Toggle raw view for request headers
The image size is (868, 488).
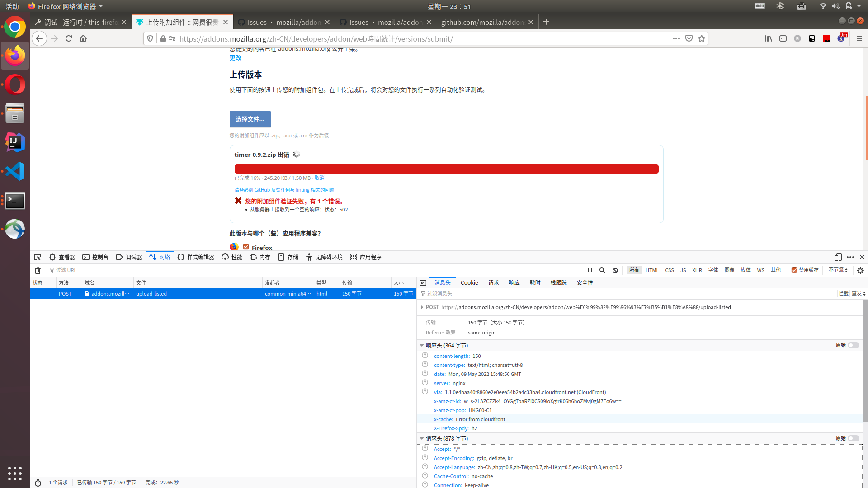854,438
